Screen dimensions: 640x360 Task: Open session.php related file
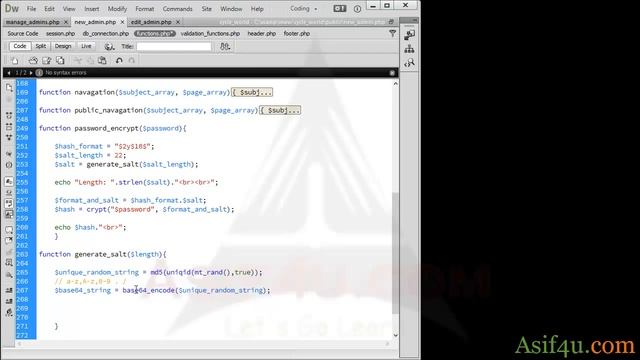click(60, 33)
